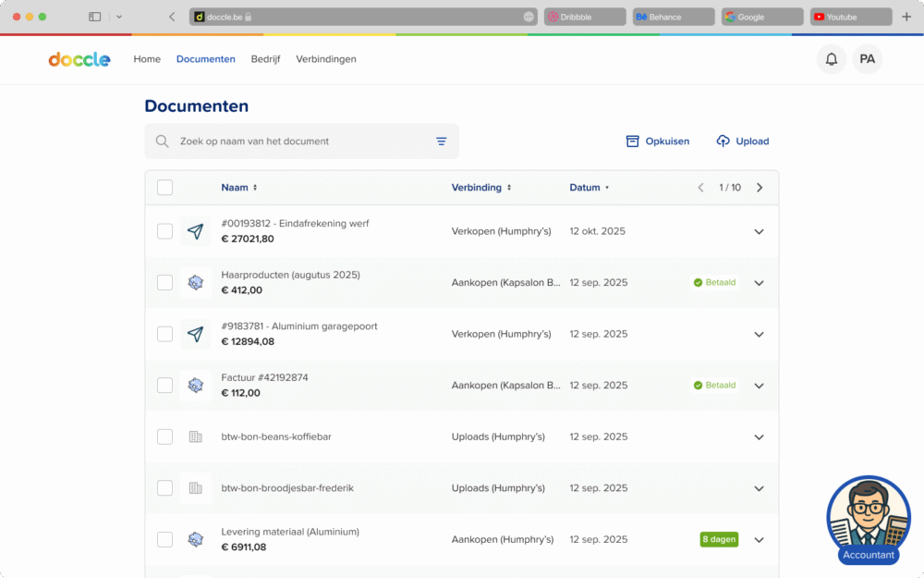
Task: Open the Accountant assistant avatar
Action: point(868,519)
